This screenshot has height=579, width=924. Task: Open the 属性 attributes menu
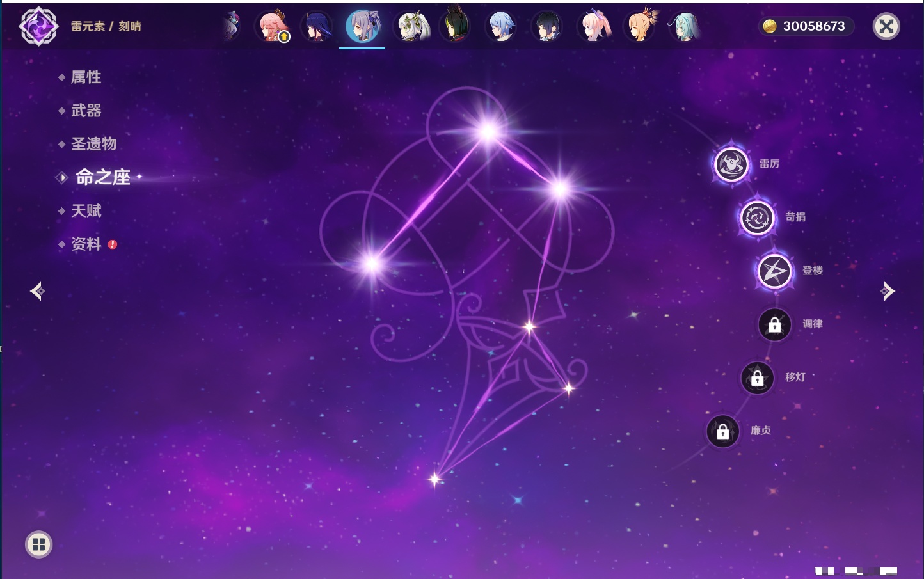point(86,77)
